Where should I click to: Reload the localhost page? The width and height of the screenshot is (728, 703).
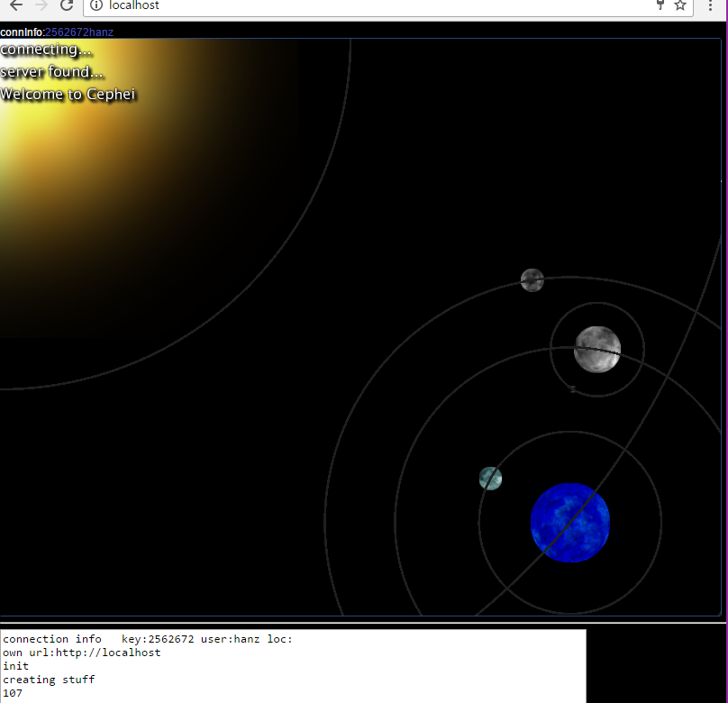pos(67,5)
